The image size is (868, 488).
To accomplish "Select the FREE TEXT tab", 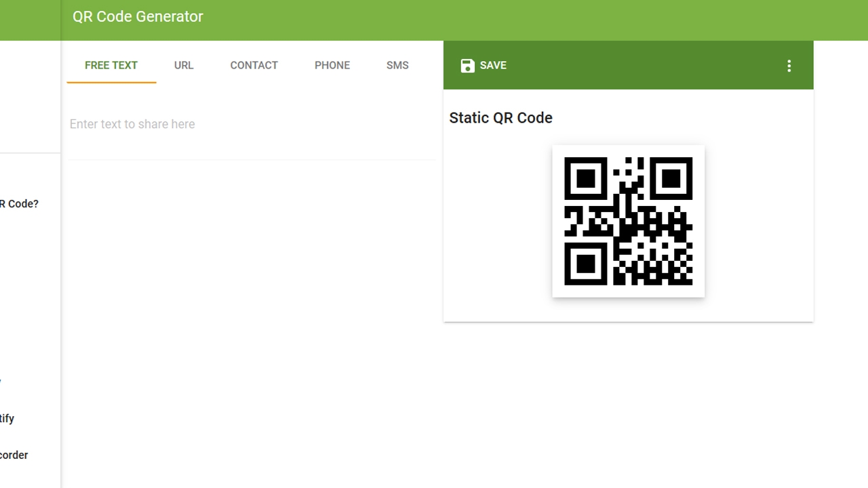I will (x=111, y=65).
